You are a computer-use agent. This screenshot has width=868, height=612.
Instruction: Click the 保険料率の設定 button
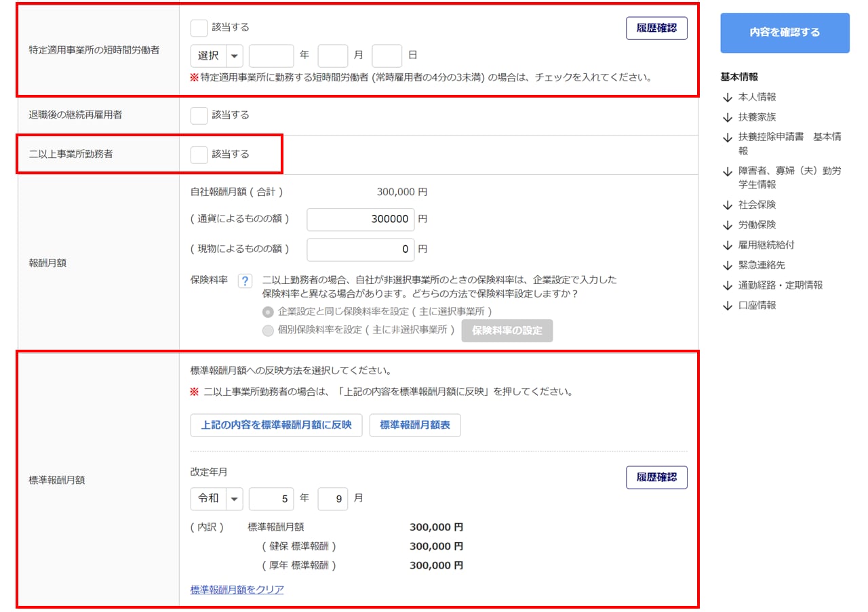pos(507,331)
